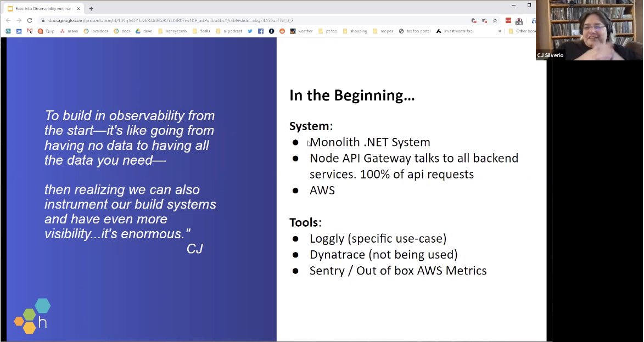
Task: Open the barn-shaped extension icon
Action: tap(519, 20)
